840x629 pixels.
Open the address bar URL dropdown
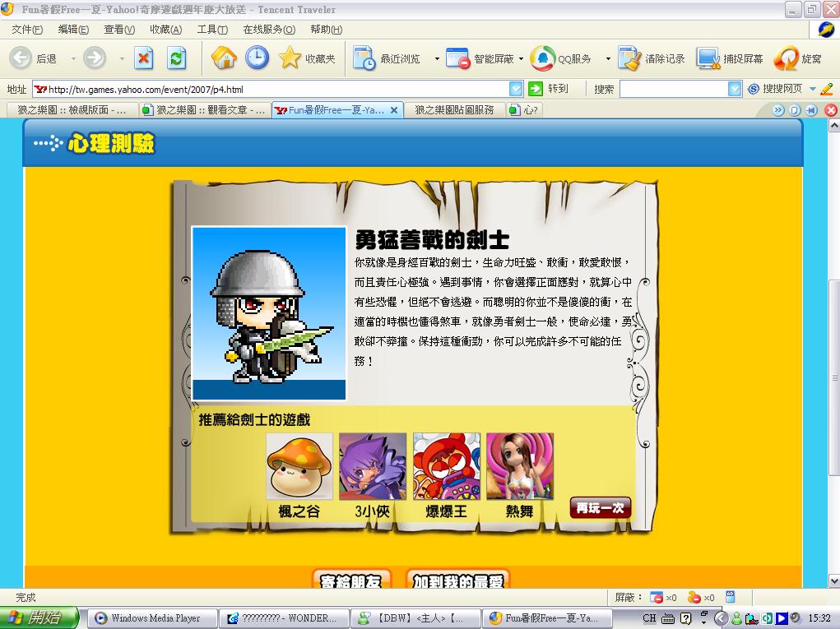pyautogui.click(x=515, y=89)
